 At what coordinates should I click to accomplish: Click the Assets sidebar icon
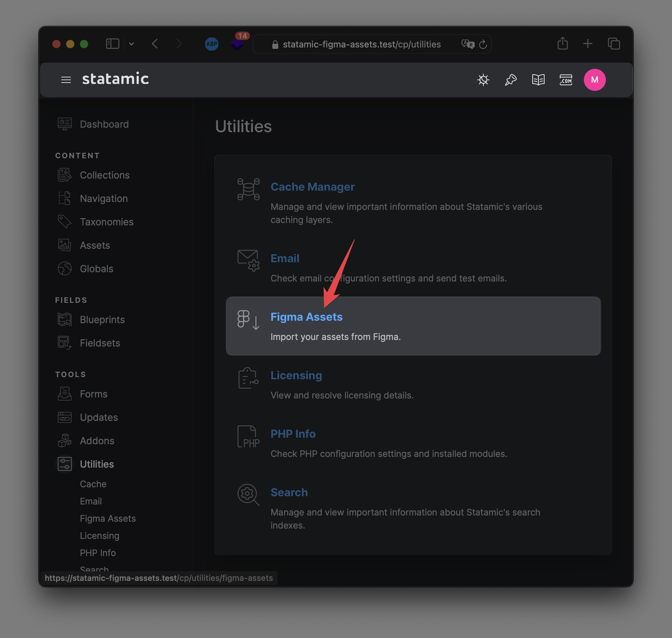65,245
